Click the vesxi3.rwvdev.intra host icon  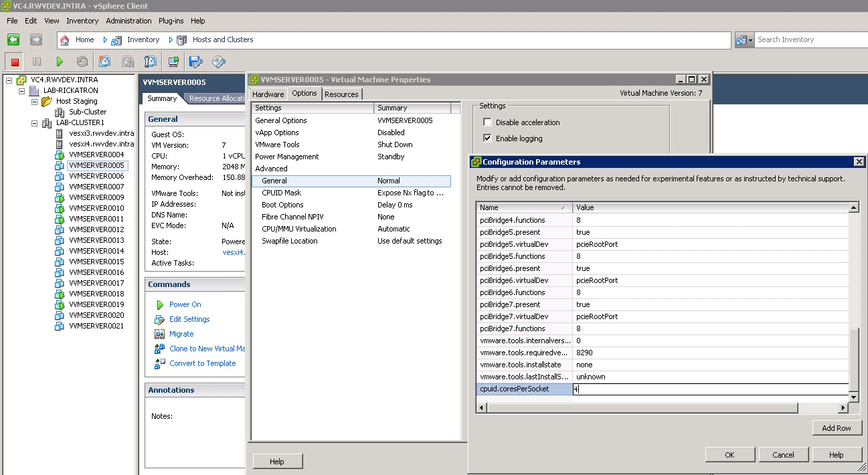click(x=60, y=133)
